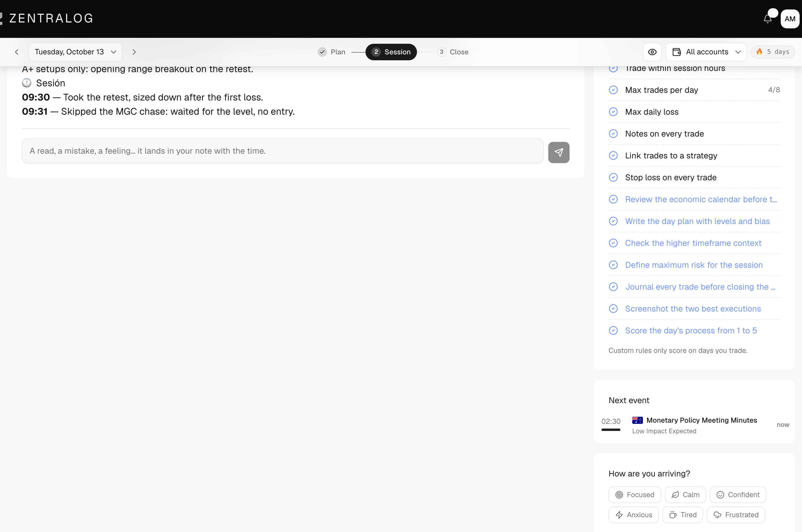Focus the note input field
The width and height of the screenshot is (802, 532).
pos(282,151)
